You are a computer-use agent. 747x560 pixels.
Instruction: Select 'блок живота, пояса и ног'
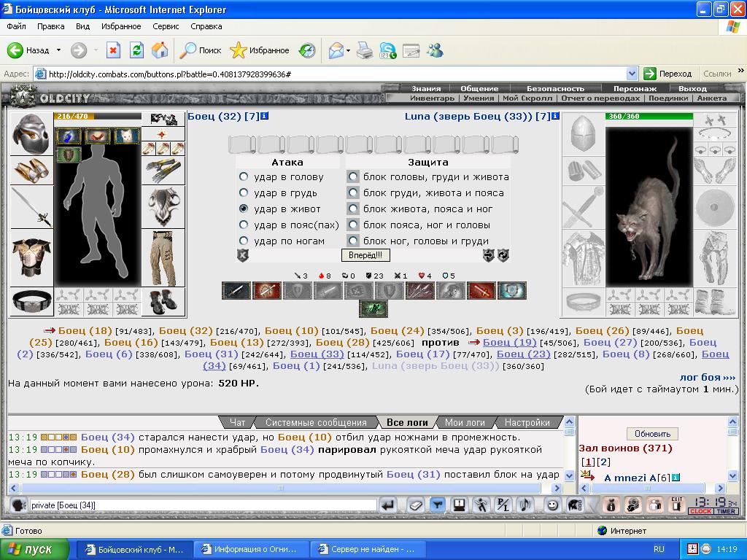pos(353,209)
